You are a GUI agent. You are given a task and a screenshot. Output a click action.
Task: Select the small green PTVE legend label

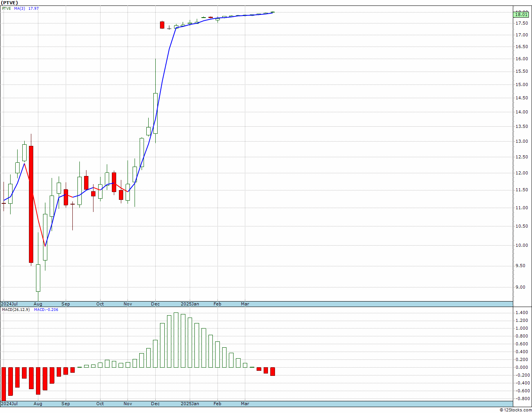tap(6, 9)
